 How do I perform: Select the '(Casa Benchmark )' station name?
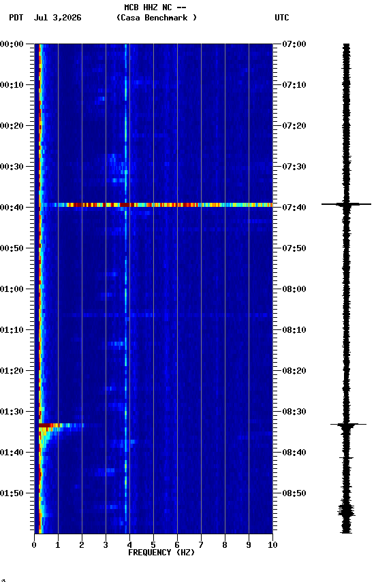(157, 18)
